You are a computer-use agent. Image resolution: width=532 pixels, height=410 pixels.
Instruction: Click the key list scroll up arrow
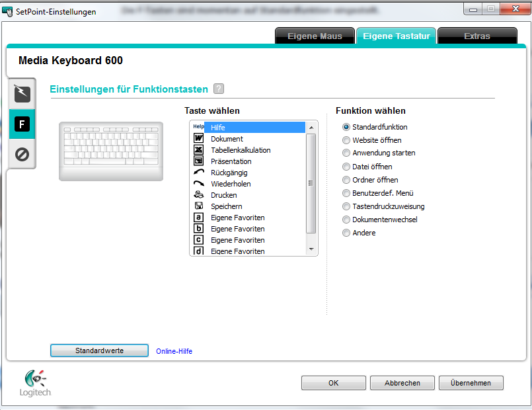pos(311,127)
